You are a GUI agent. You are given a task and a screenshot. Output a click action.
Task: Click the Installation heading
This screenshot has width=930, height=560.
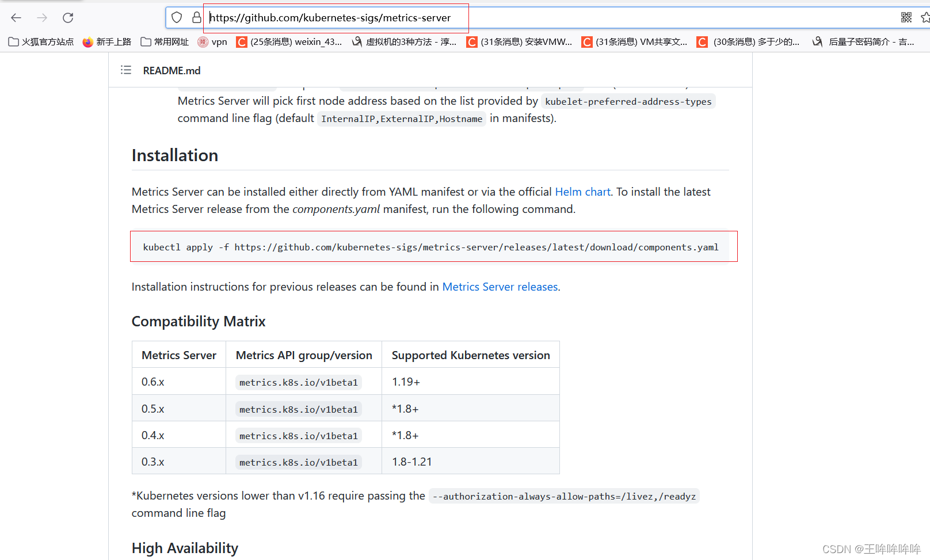(175, 155)
